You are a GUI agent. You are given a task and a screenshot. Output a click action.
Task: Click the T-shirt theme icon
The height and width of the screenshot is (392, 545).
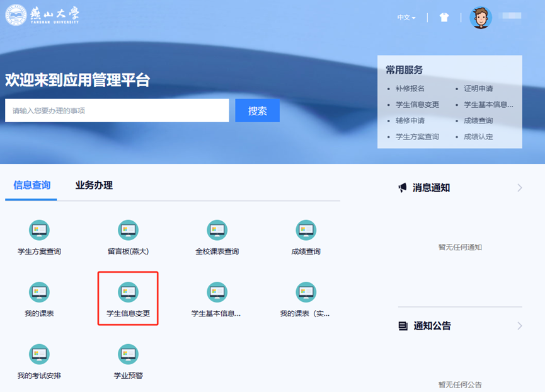click(x=444, y=18)
